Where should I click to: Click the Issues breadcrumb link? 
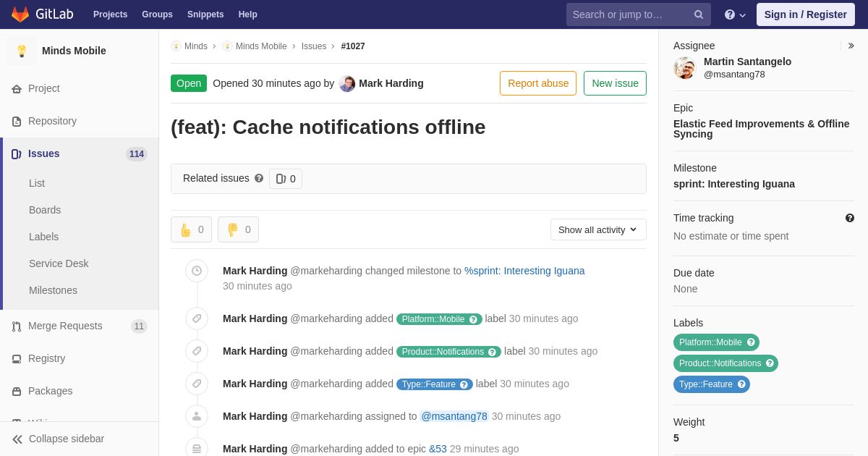click(314, 46)
